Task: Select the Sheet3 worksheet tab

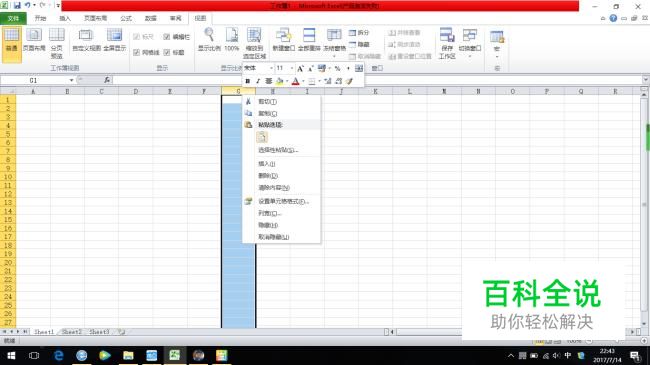Action: click(x=99, y=332)
